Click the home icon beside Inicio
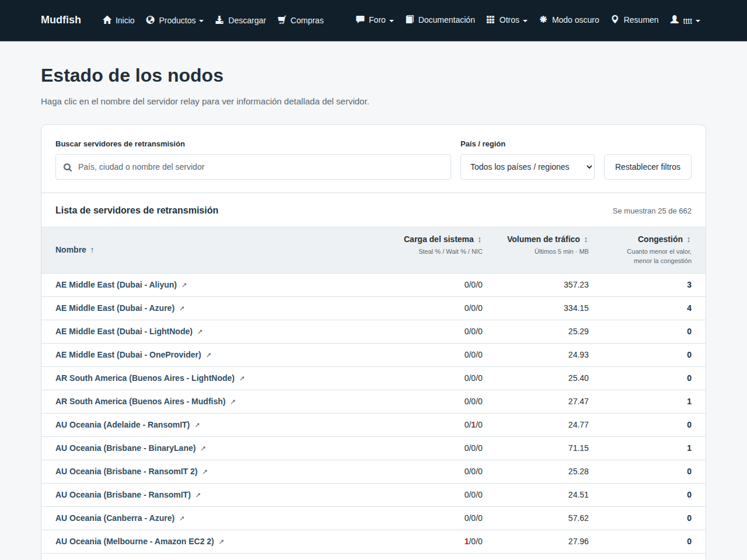 (107, 20)
